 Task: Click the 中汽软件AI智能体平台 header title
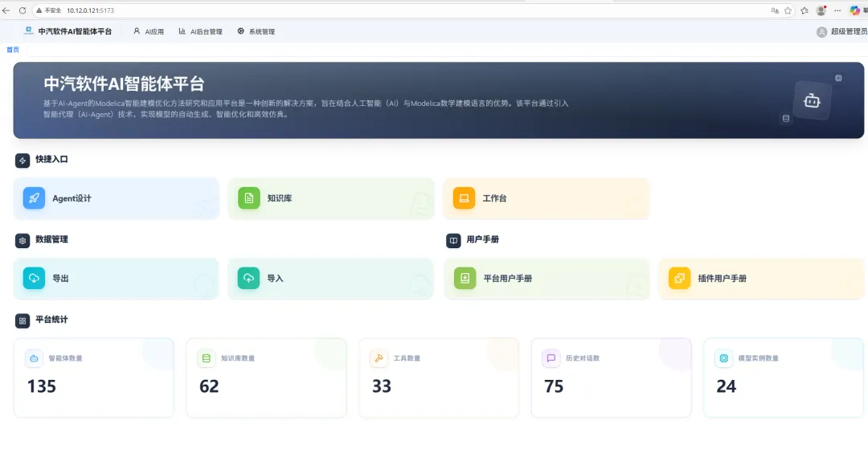coord(75,31)
